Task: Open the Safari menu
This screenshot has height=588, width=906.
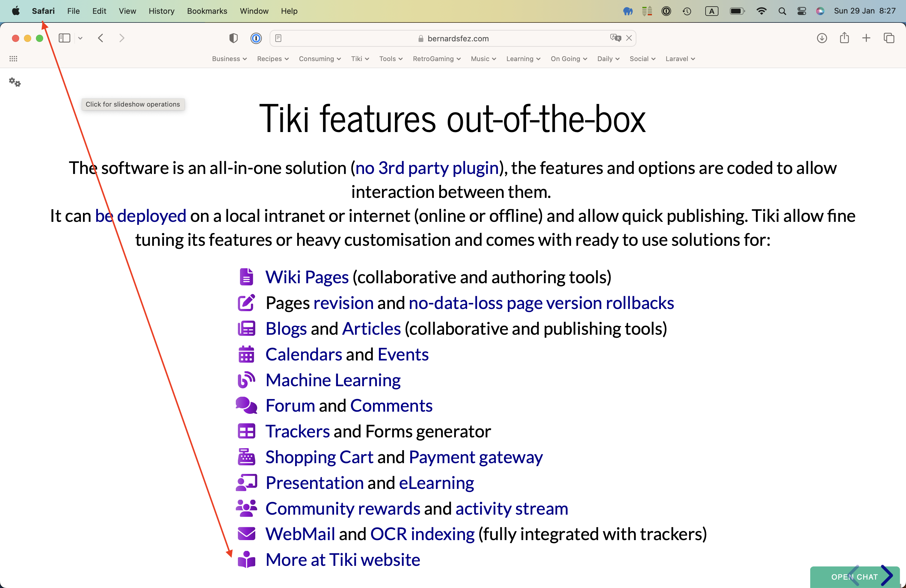Action: pos(43,11)
